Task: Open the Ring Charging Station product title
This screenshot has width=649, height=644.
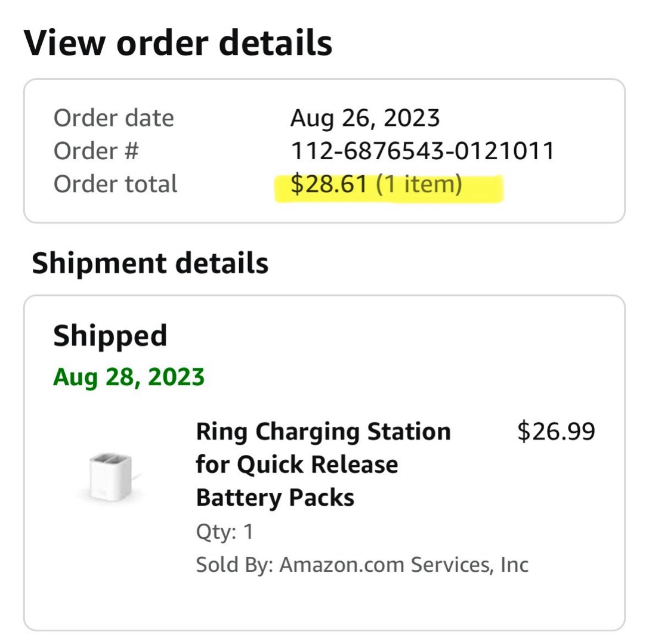Action: coord(323,465)
